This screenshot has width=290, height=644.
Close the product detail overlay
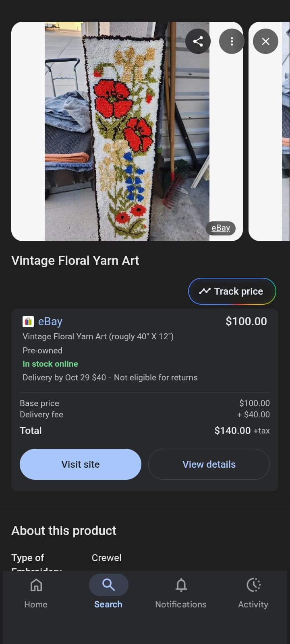265,41
